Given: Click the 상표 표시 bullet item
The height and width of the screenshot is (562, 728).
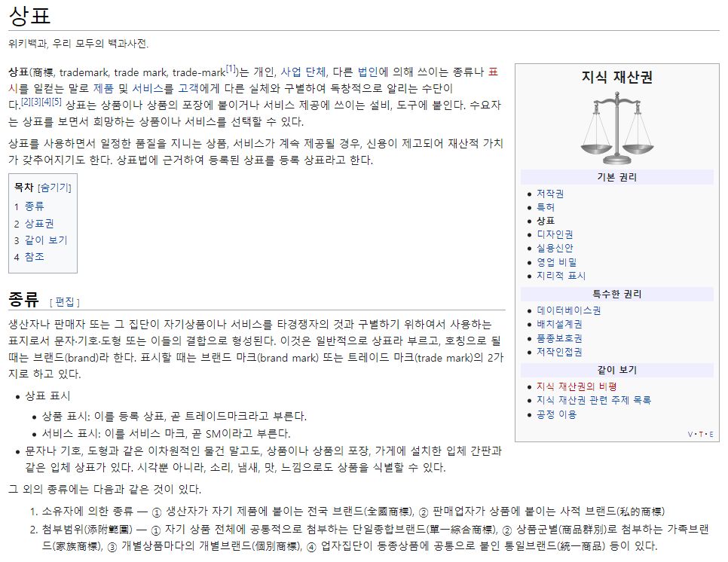Looking at the screenshot, I should pos(47,396).
